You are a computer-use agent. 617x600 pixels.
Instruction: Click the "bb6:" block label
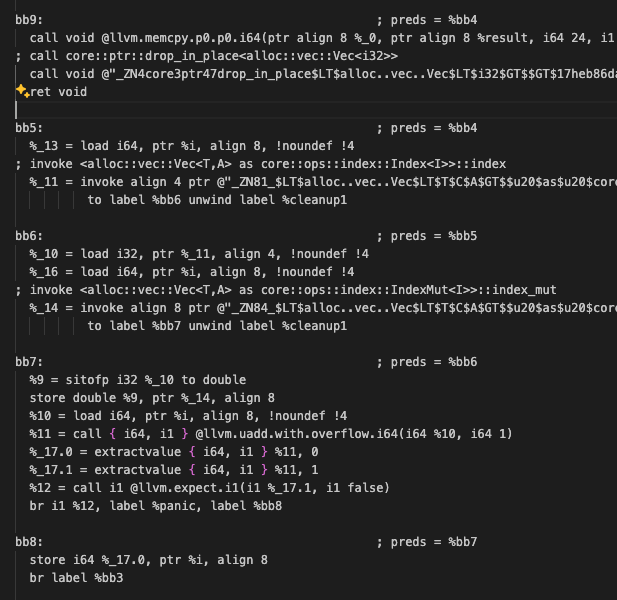tap(29, 236)
